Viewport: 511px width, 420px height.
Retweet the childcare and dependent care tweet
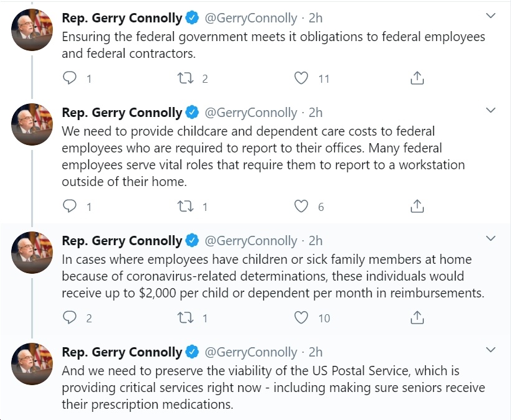click(185, 206)
